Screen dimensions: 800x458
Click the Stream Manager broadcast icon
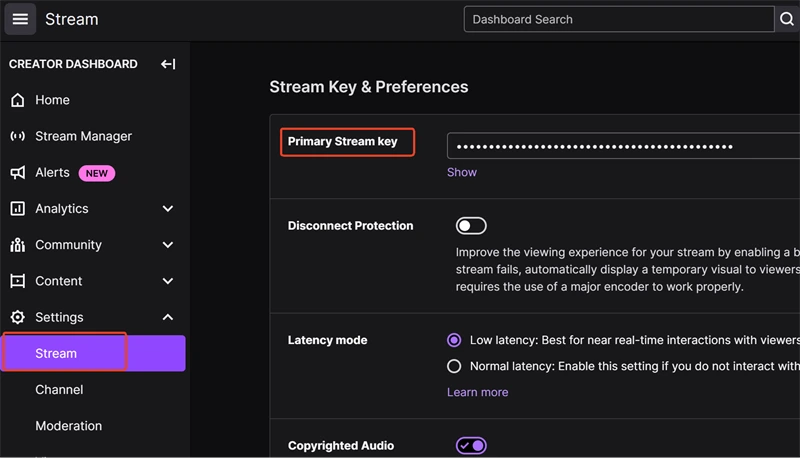pos(17,136)
